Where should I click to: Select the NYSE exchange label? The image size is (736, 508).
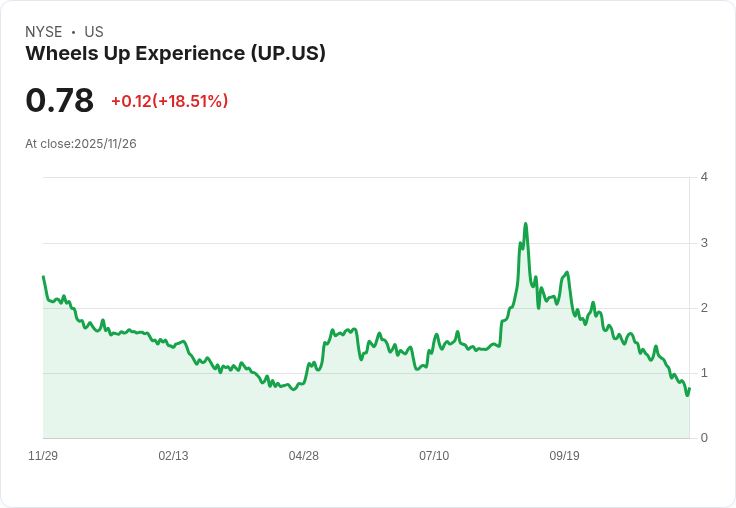pos(44,32)
